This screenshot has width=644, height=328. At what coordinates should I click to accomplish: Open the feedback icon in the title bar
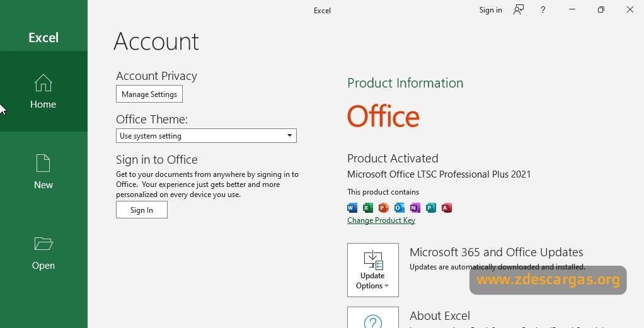point(519,10)
